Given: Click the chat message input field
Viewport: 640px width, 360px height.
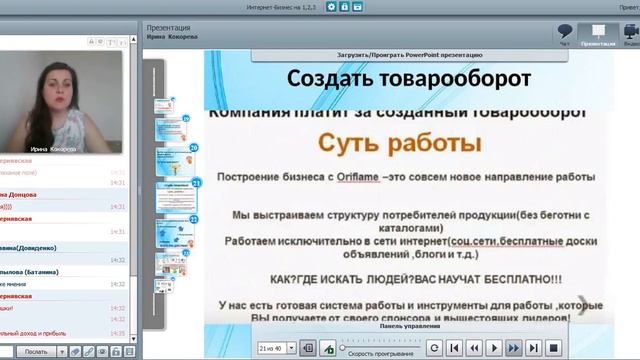Looking at the screenshot, I should [7, 351].
